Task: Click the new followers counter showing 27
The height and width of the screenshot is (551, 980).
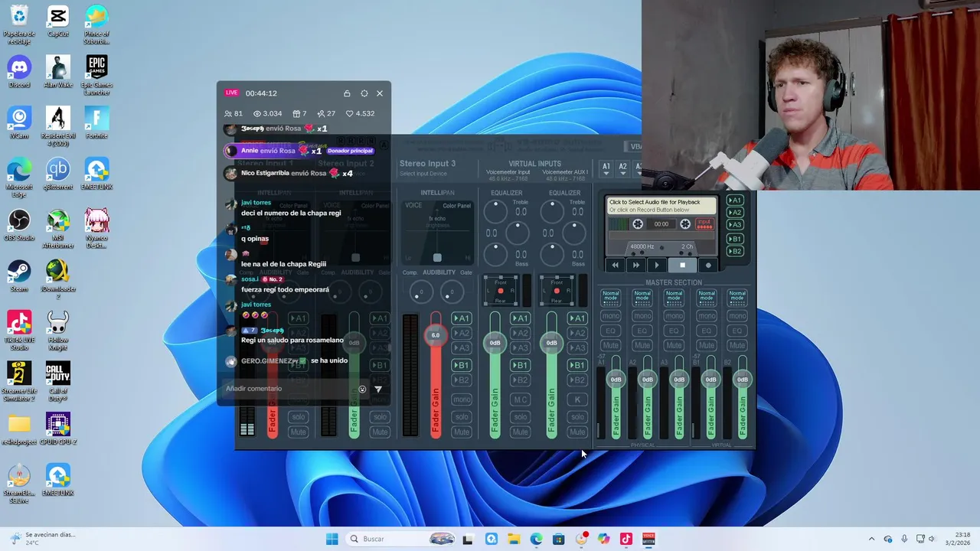Action: [325, 113]
